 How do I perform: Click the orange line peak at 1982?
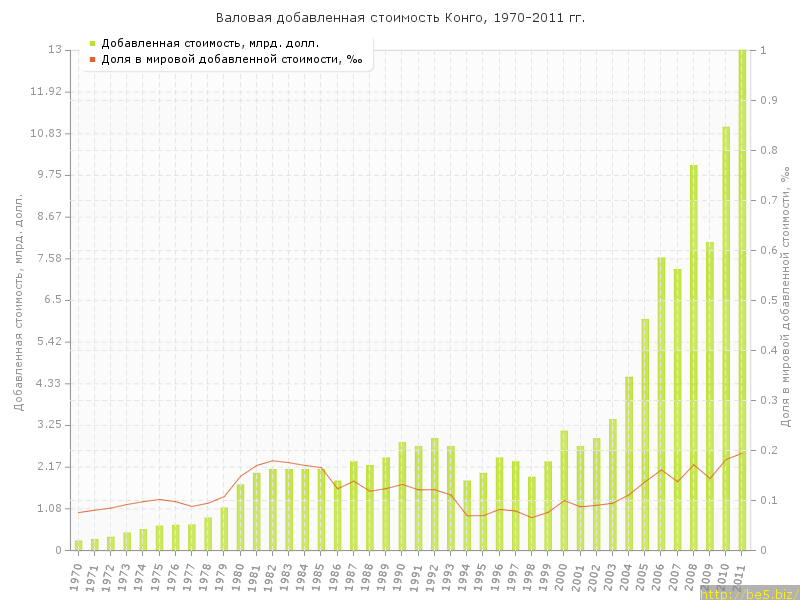(x=273, y=461)
